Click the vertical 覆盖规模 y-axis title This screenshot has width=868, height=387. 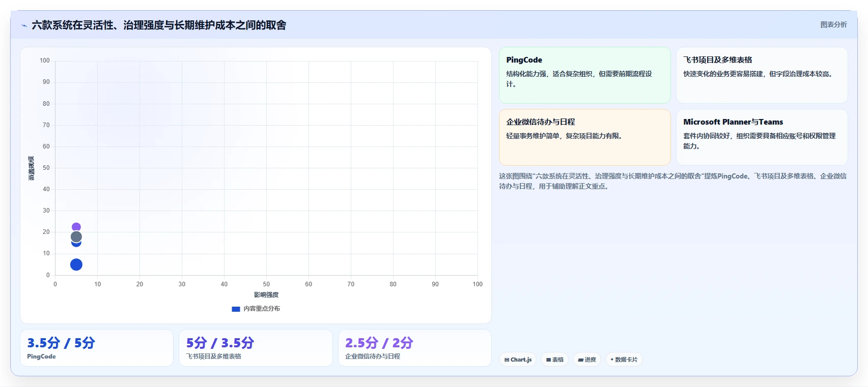[x=32, y=168]
